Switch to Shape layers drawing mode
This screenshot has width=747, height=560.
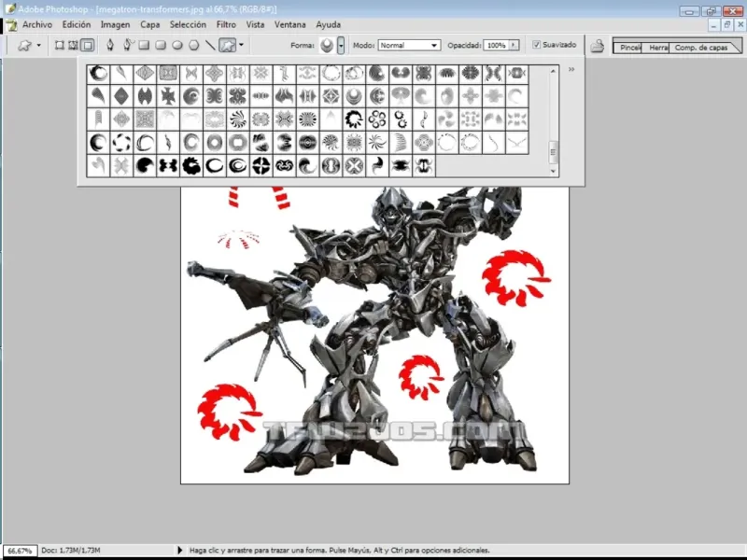point(59,45)
